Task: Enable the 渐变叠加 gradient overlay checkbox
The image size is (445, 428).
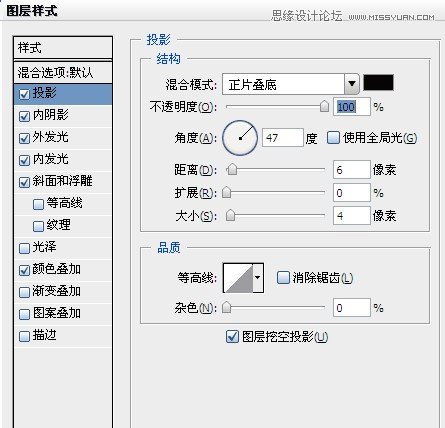Action: 24,292
